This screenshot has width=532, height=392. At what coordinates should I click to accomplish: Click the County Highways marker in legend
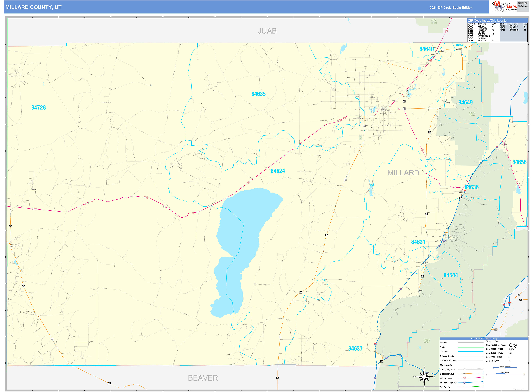coord(464,369)
